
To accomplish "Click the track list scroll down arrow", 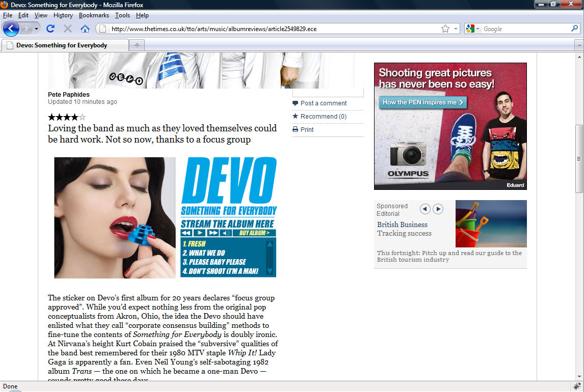I will 270,271.
